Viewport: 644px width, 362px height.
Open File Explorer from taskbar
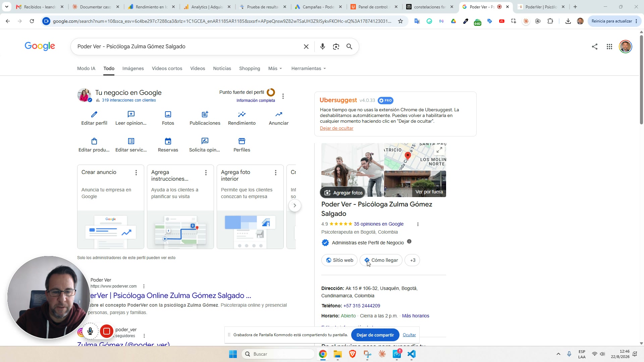(337, 354)
